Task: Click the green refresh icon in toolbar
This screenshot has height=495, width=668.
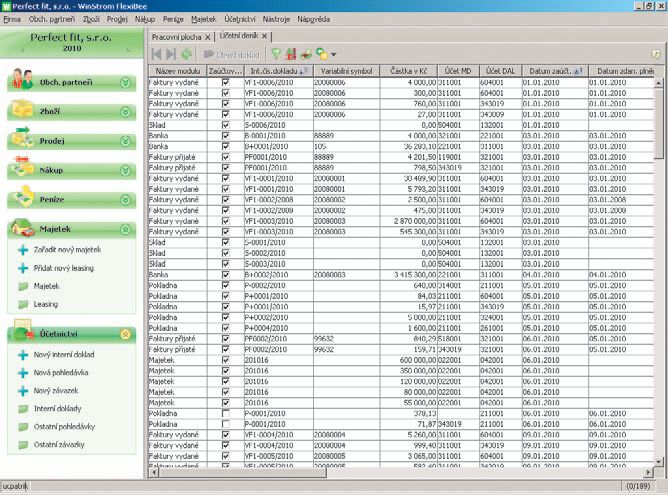Action: (186, 54)
